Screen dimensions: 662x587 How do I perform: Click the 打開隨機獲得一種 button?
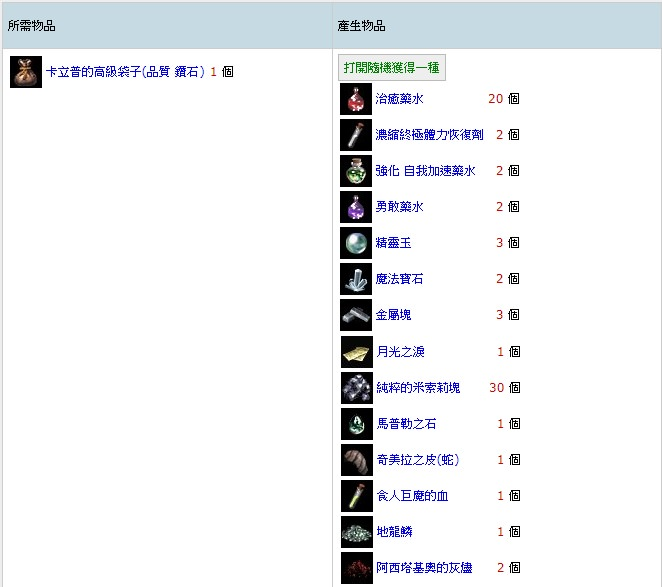point(392,68)
